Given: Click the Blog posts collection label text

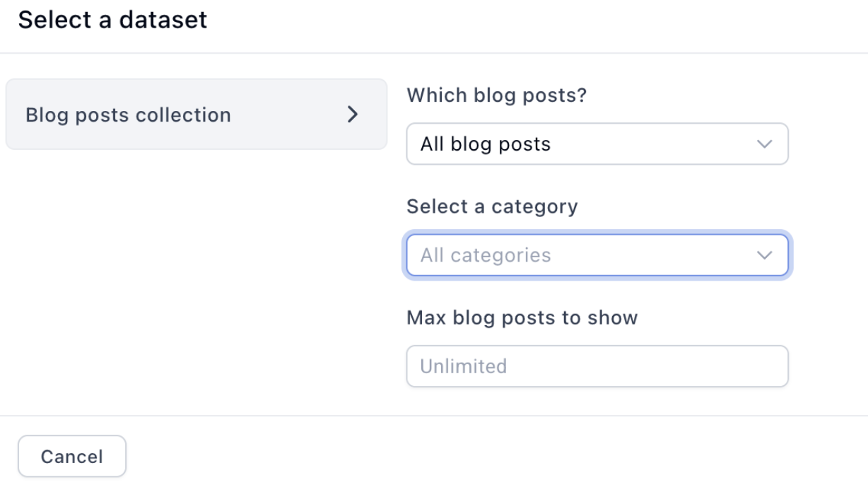Looking at the screenshot, I should click(x=129, y=115).
